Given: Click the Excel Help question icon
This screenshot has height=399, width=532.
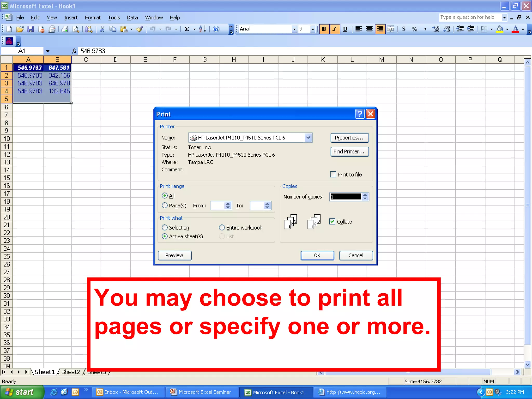Looking at the screenshot, I should 216,29.
